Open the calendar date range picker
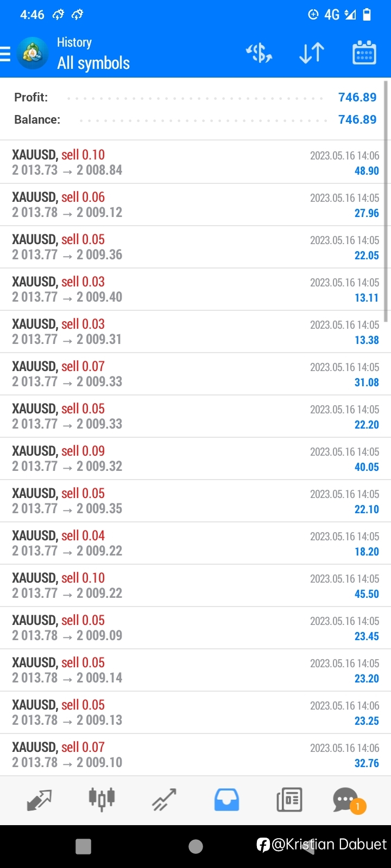The height and width of the screenshot is (868, 391). tap(364, 53)
